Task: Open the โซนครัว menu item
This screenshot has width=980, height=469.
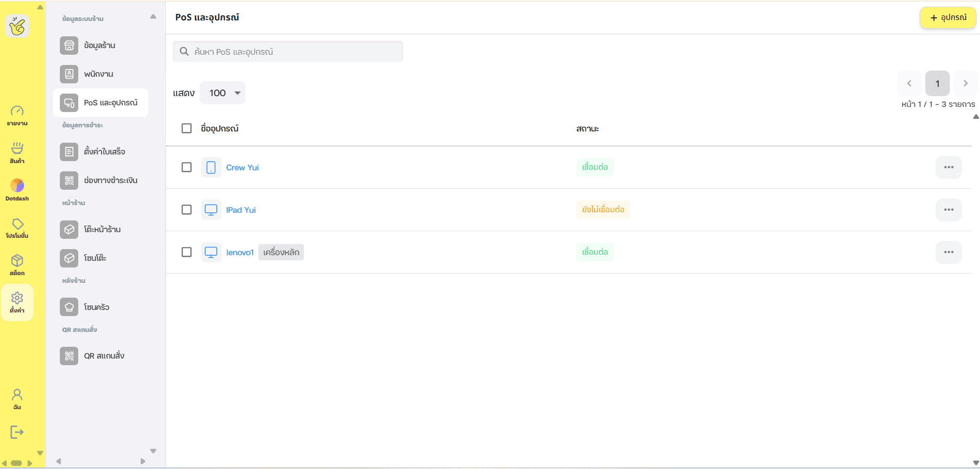Action: click(x=101, y=307)
